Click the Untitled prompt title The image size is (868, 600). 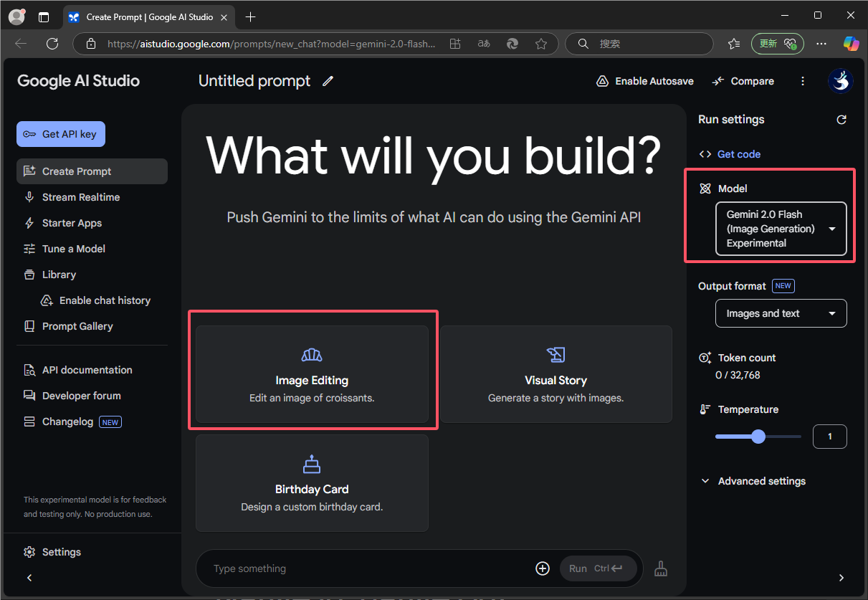pos(254,81)
